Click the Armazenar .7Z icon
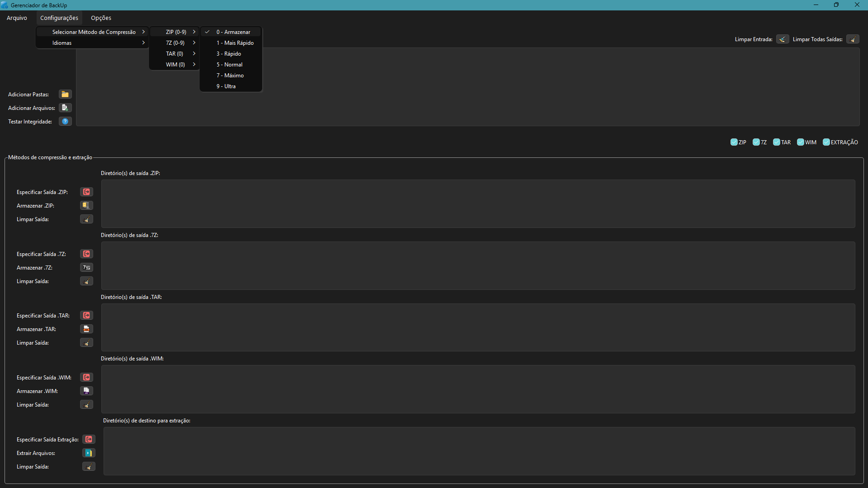Viewport: 868px width, 488px height. [x=86, y=267]
